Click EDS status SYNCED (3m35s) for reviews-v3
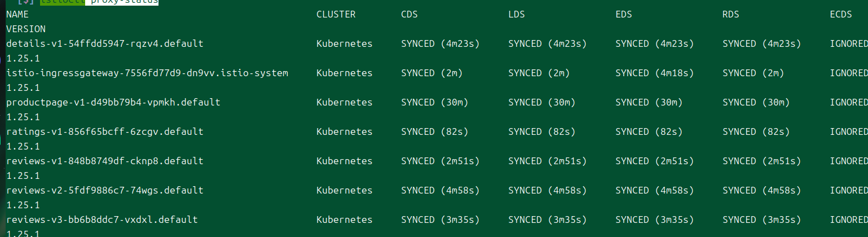The image size is (868, 237). coord(655,220)
